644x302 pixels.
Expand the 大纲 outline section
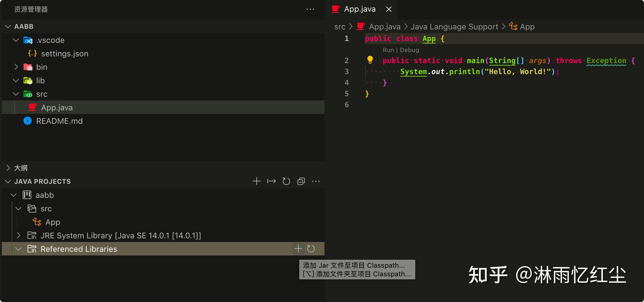pyautogui.click(x=8, y=168)
